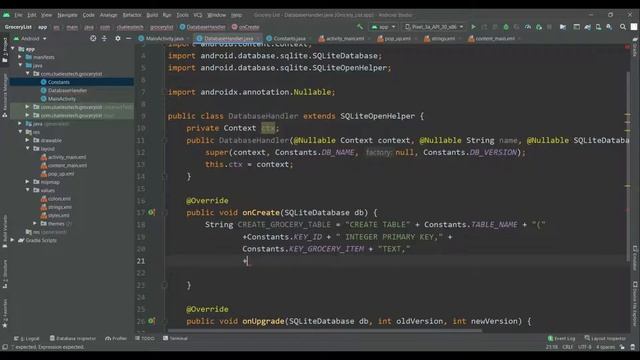Image resolution: width=640 pixels, height=360 pixels.
Task: Click the Android Studio logo icon
Action: pos(6,15)
